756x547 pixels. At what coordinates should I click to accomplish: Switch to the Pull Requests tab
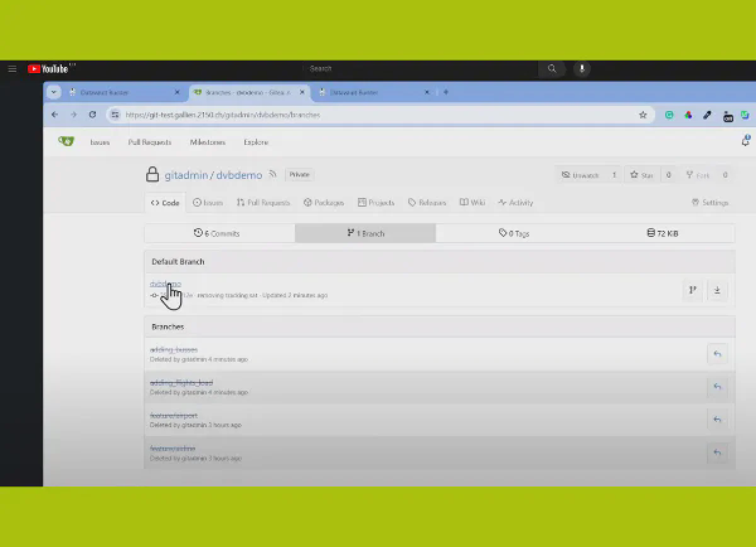point(263,202)
